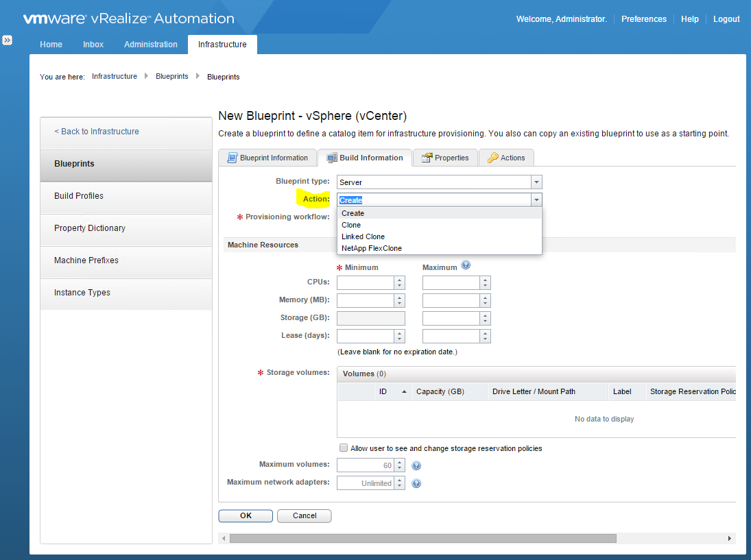Screen dimensions: 751x560
Task: Click the Maximum network adapters spinner arrows
Action: pos(399,483)
